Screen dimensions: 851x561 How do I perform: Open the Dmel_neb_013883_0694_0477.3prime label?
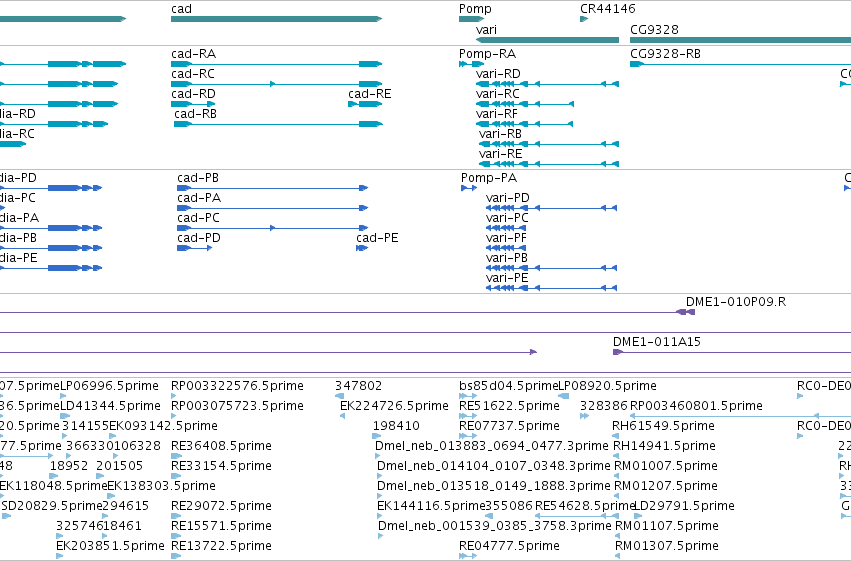[x=492, y=446]
